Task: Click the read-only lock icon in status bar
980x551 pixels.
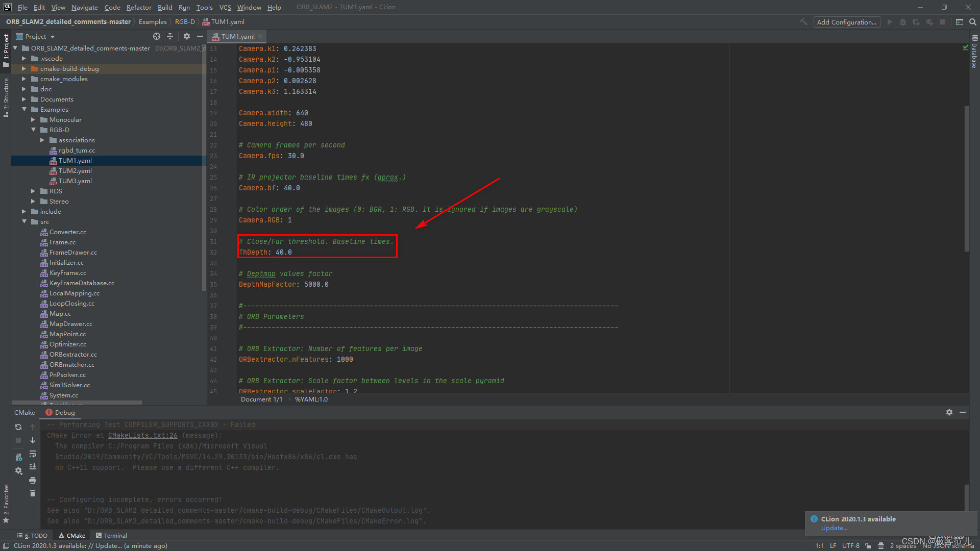Action: point(868,546)
